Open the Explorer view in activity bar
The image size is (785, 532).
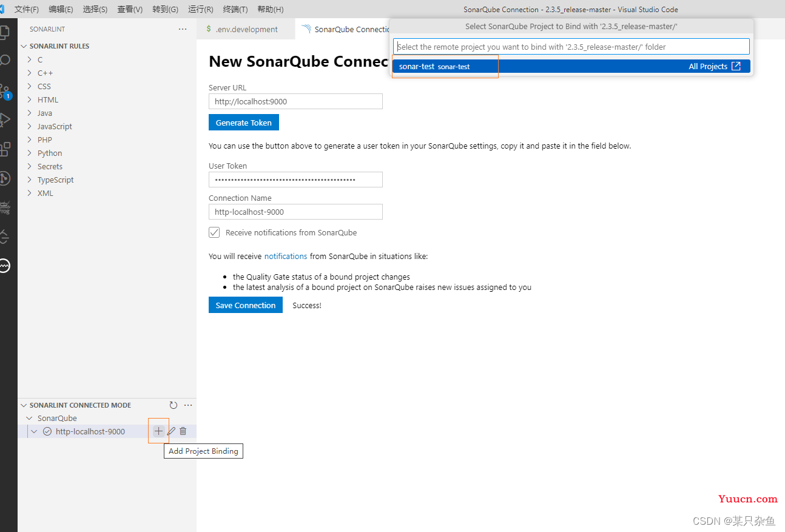4,32
